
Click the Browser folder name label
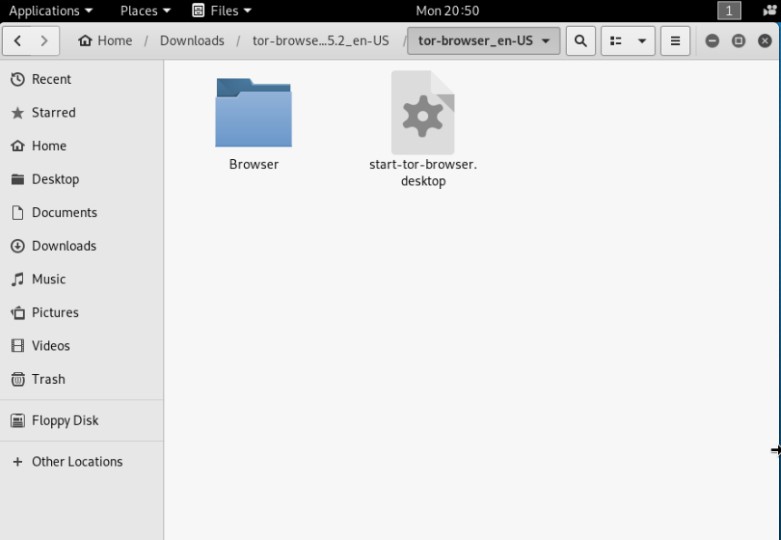(254, 164)
